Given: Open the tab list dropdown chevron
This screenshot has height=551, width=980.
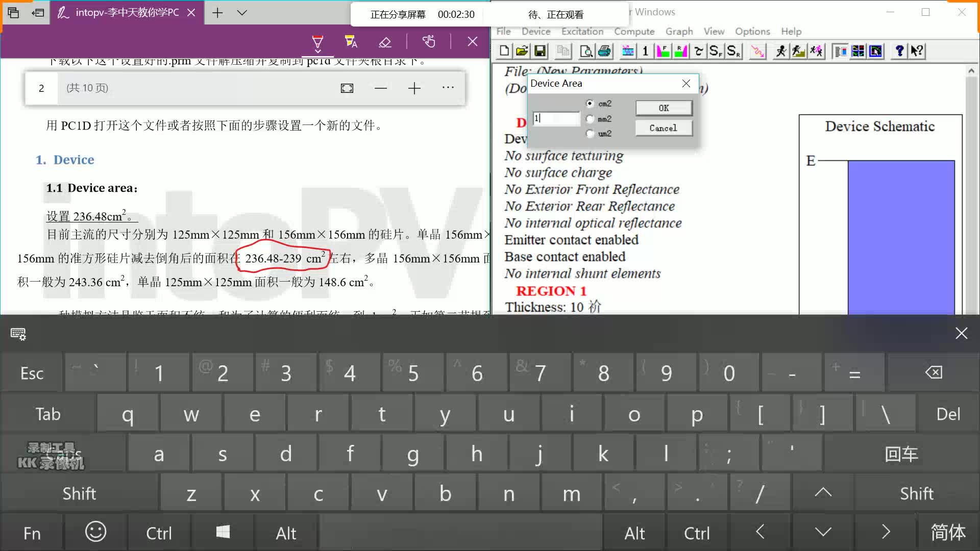Looking at the screenshot, I should [242, 13].
